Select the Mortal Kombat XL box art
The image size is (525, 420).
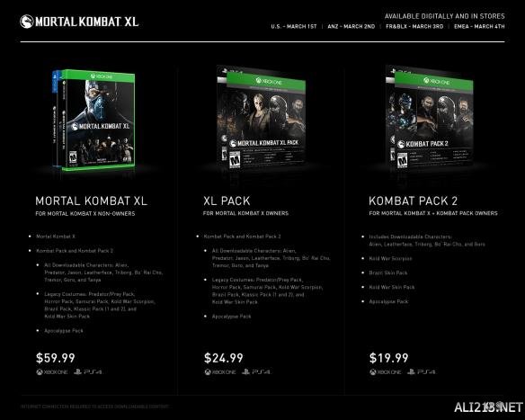(x=93, y=120)
